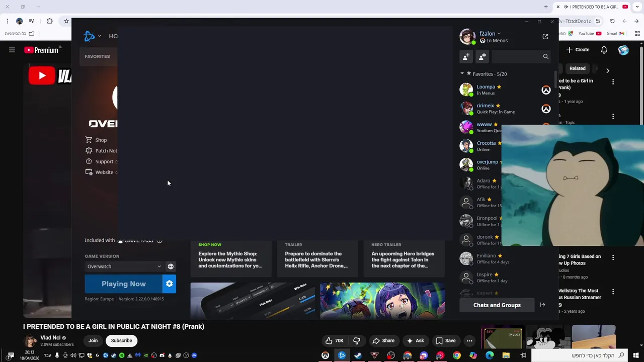Click Overwatch game icon beside ririmeix
Viewport: 644px width, 362px height.
[x=546, y=109]
